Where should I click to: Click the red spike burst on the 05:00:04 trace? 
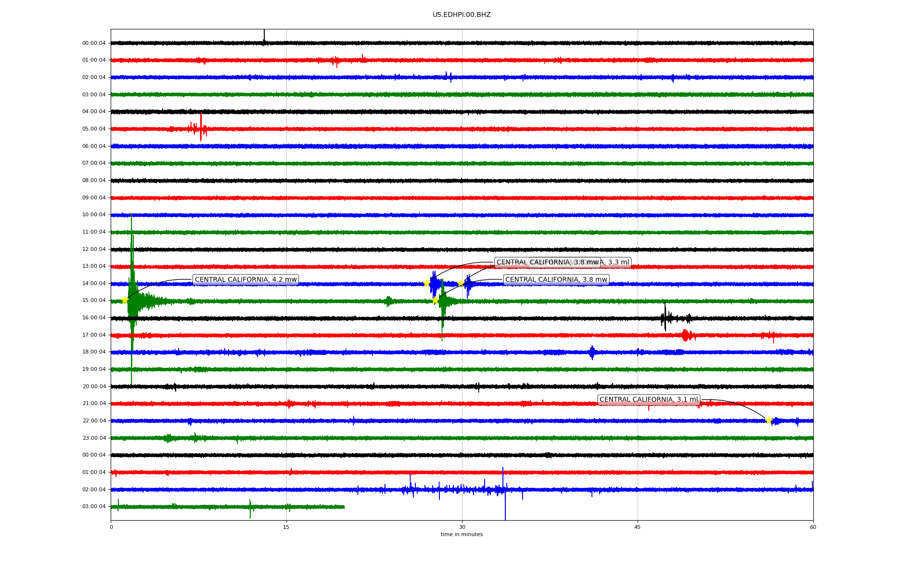[x=200, y=128]
